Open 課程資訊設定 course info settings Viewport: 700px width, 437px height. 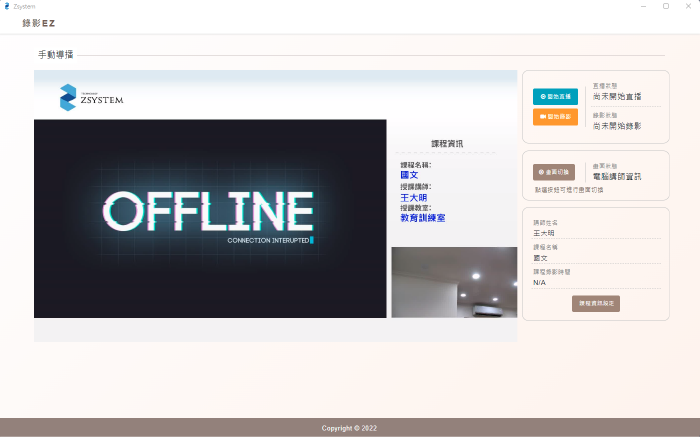pos(596,303)
